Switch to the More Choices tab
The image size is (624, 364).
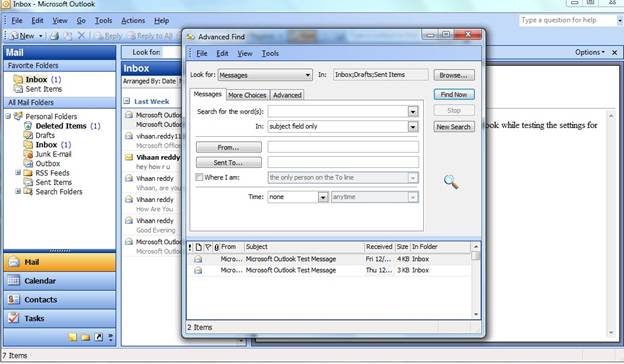click(x=247, y=95)
